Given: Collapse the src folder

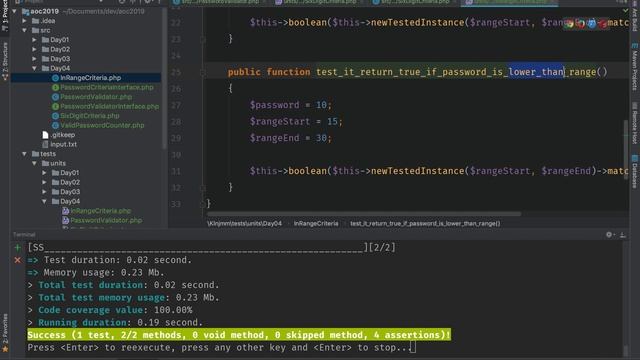Looking at the screenshot, I should pyautogui.click(x=24, y=30).
